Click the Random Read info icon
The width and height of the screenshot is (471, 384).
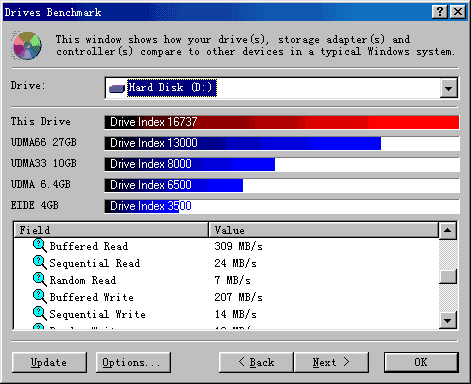39,280
